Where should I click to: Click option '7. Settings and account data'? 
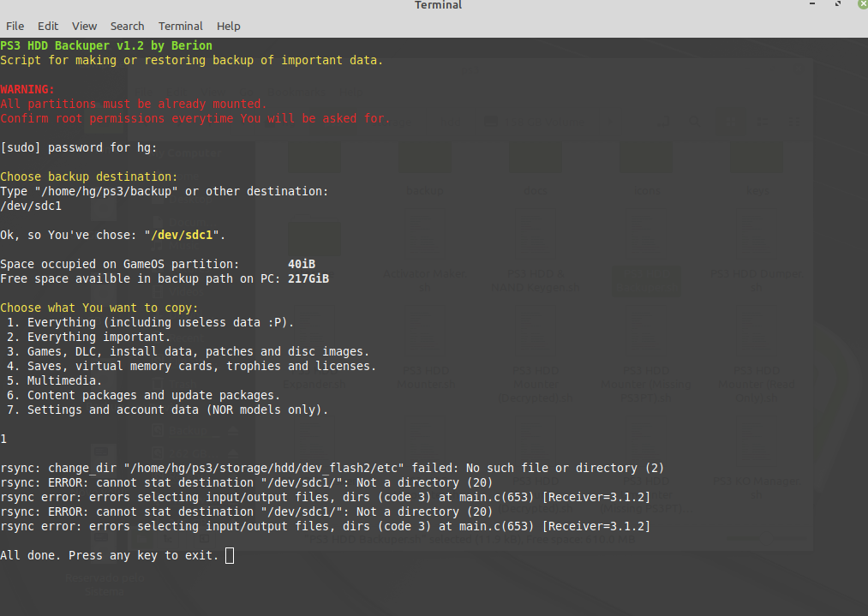coord(167,410)
